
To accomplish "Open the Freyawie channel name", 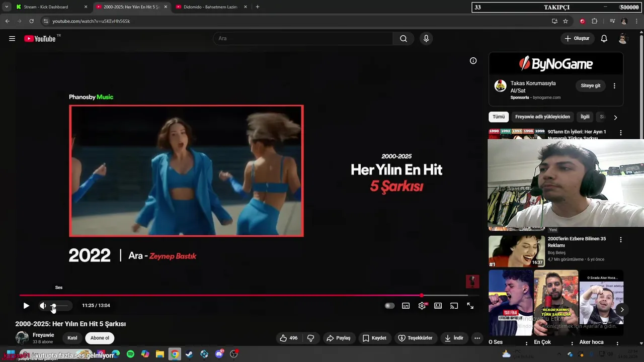I will pyautogui.click(x=43, y=335).
